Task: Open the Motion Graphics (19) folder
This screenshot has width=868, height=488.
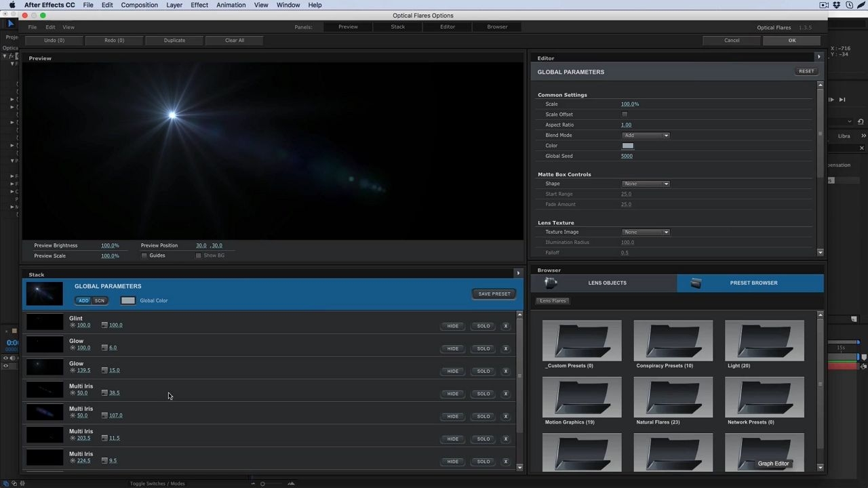Action: coord(582,397)
